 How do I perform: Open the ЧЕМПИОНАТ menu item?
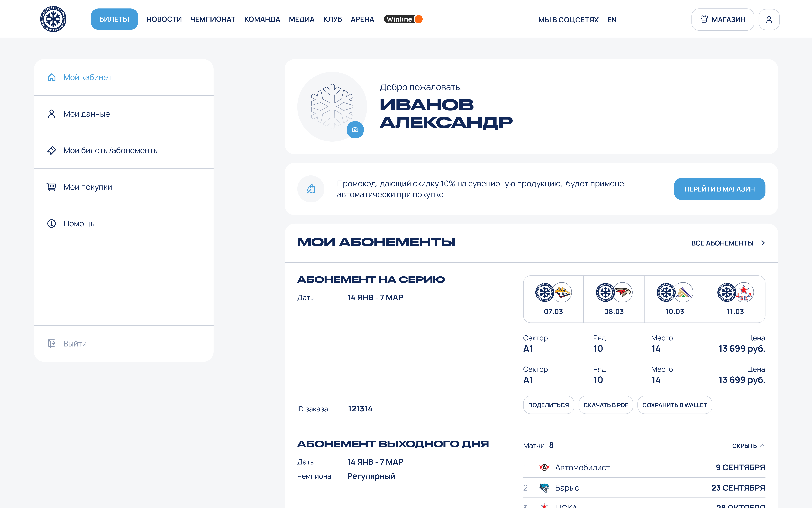pos(213,19)
